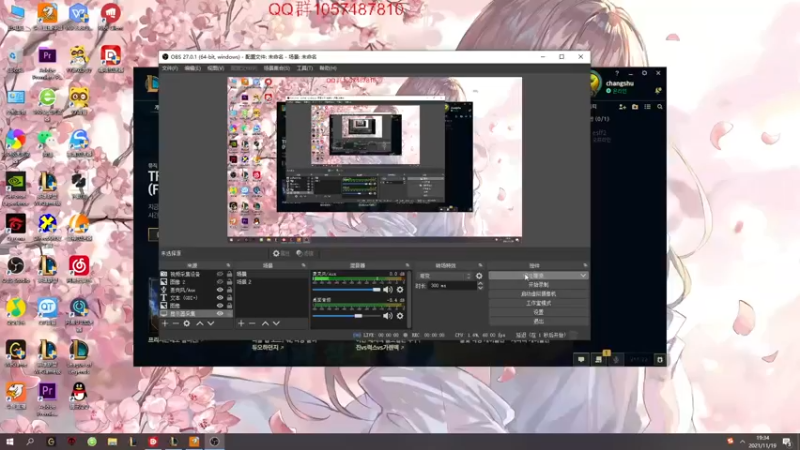Open the scene transition type dropdown

pyautogui.click(x=444, y=276)
